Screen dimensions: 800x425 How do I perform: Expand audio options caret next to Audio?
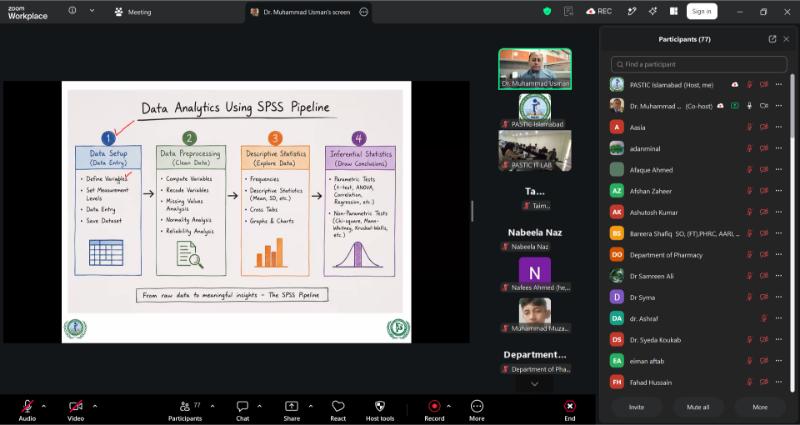(x=43, y=407)
